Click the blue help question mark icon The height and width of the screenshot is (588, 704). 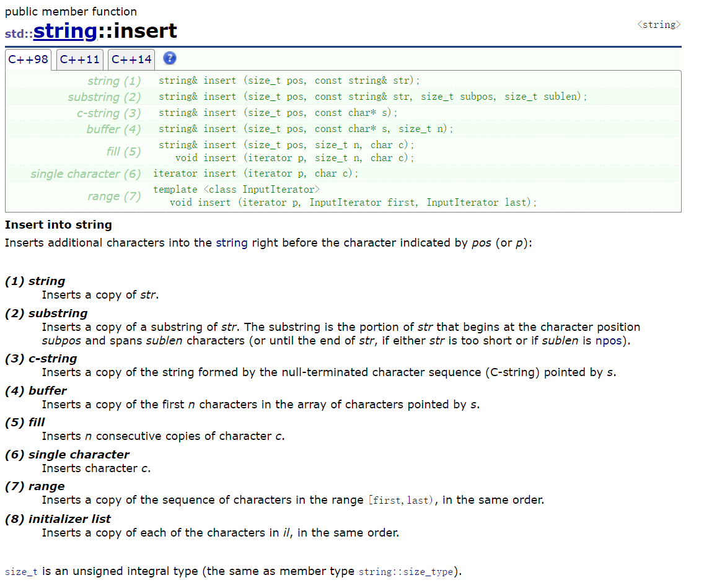click(x=169, y=58)
